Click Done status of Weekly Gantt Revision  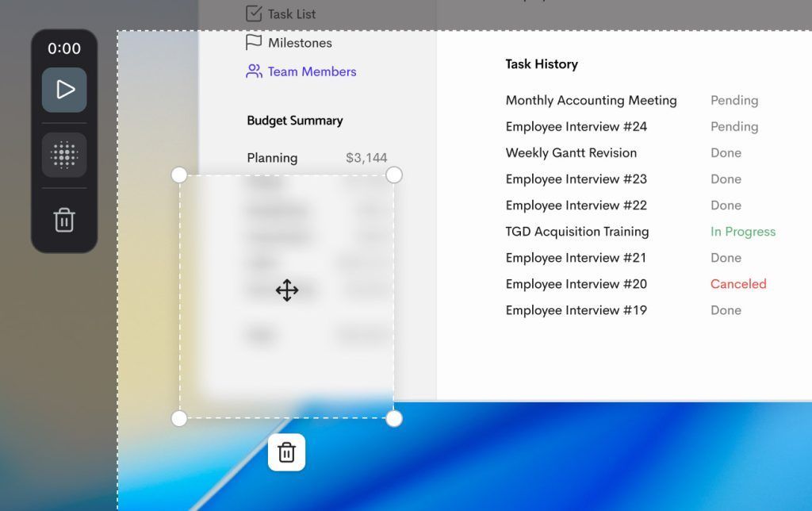point(726,153)
